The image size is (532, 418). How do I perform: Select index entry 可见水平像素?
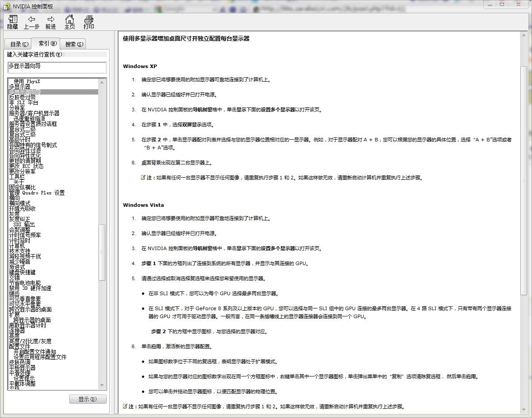coord(25,304)
